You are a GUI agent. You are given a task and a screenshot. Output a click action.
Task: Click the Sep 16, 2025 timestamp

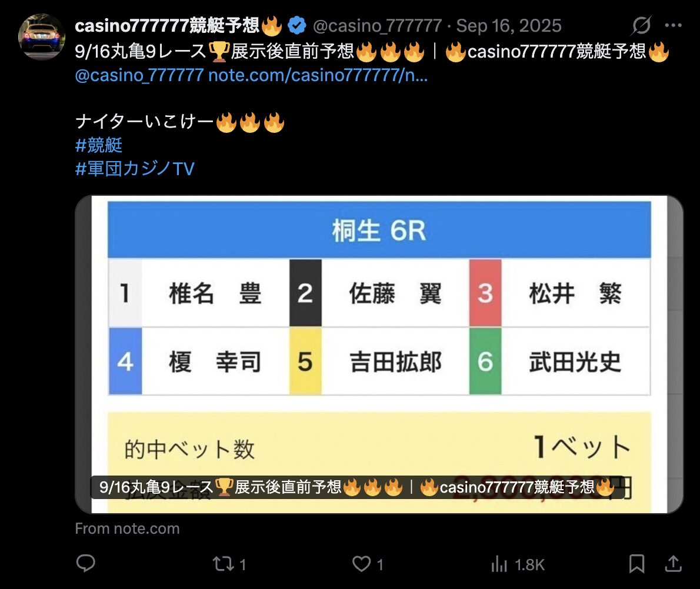509,25
